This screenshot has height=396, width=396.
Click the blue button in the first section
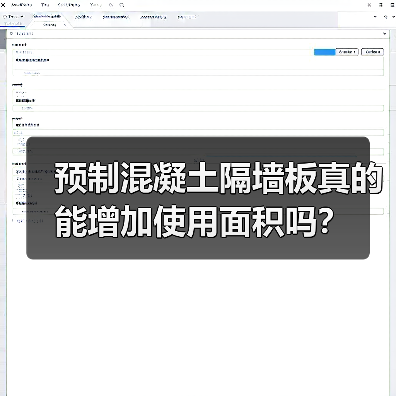[x=324, y=52]
